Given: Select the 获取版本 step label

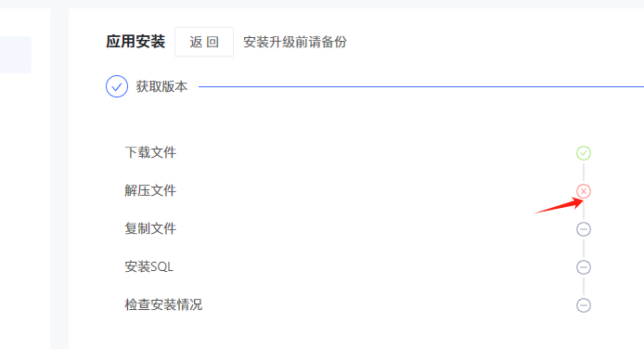Looking at the screenshot, I should 161,86.
